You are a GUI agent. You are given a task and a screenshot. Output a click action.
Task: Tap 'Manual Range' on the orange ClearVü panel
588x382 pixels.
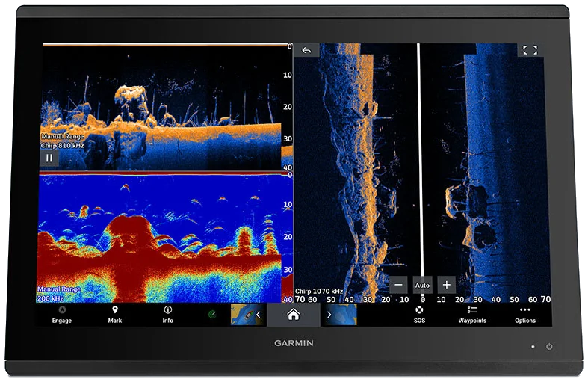tap(63, 136)
